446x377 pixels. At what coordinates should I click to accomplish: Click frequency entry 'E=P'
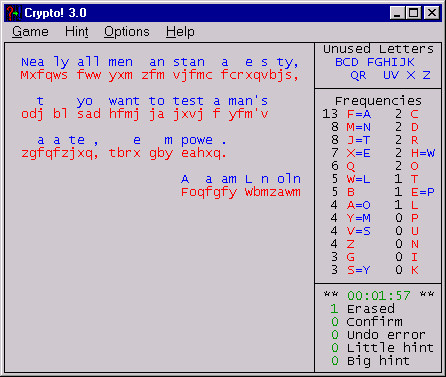tap(423, 192)
